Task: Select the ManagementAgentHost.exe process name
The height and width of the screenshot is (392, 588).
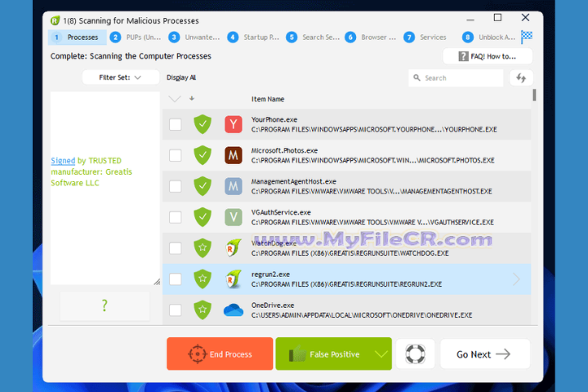Action: click(x=294, y=181)
